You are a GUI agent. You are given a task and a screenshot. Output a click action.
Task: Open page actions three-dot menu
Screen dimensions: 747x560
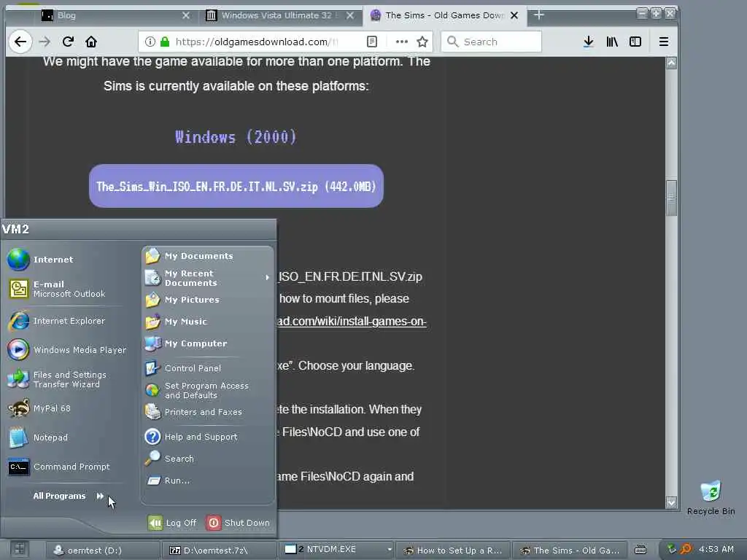point(402,42)
